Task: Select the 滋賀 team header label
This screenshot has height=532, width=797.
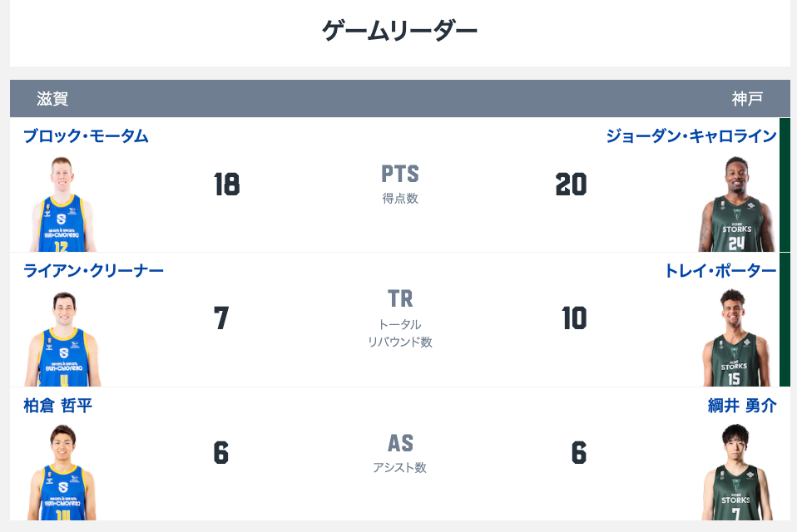Action: [52, 98]
